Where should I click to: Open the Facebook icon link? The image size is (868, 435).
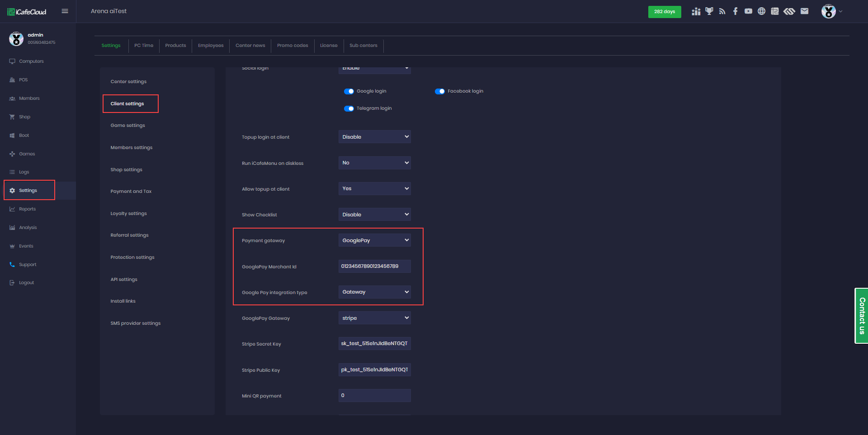[x=735, y=11]
